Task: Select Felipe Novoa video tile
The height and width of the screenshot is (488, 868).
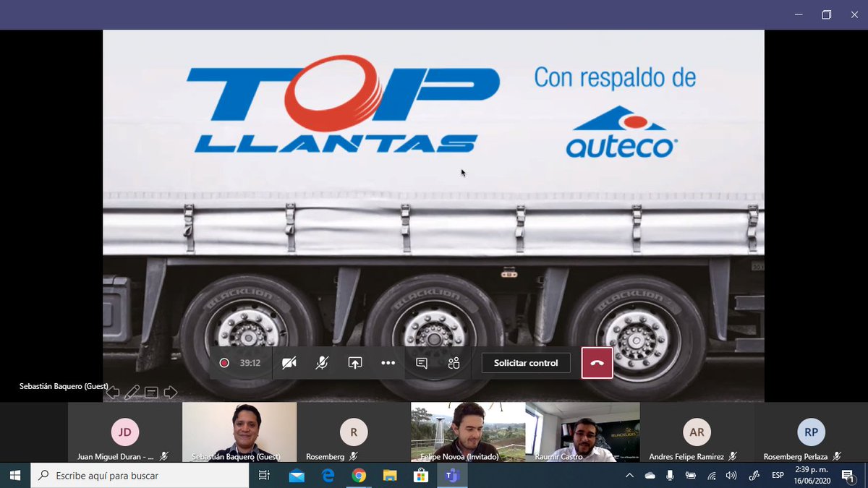Action: coord(468,432)
